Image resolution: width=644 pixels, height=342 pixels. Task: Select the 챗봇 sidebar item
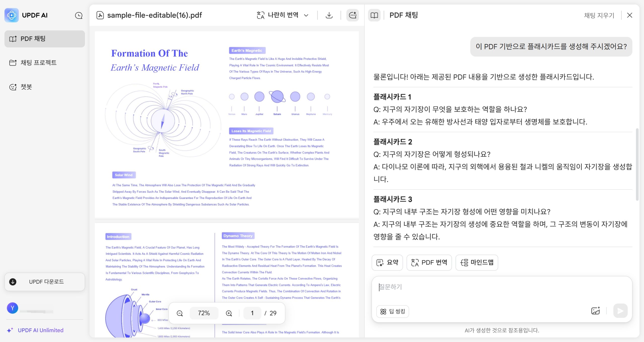click(26, 87)
